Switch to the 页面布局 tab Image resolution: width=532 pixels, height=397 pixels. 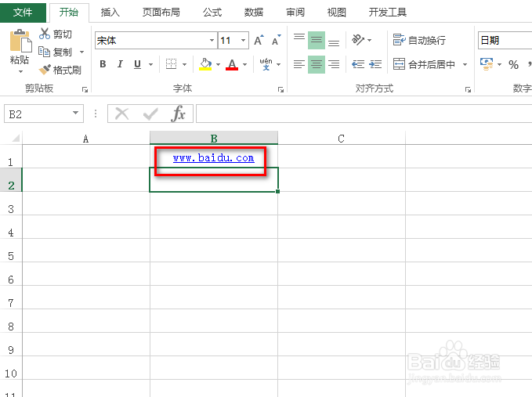161,13
